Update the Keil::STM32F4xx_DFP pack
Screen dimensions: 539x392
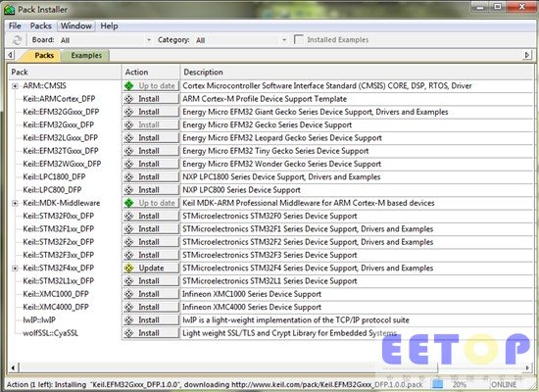151,268
